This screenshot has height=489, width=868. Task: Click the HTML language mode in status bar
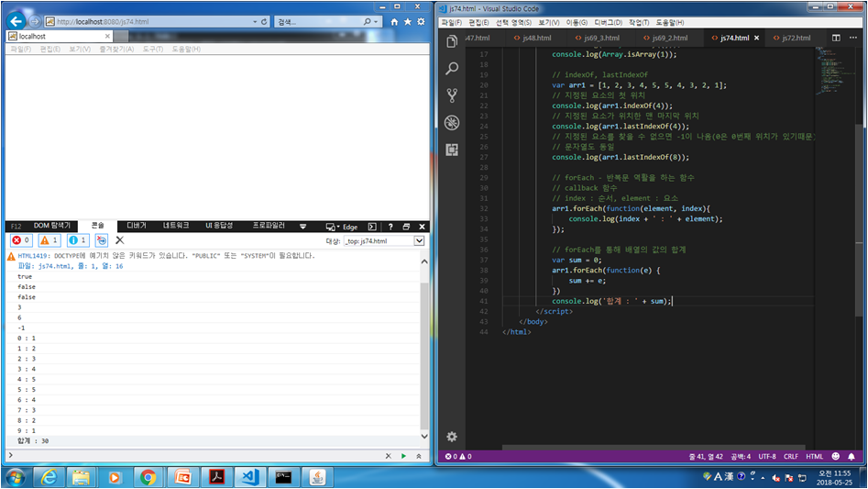[814, 456]
